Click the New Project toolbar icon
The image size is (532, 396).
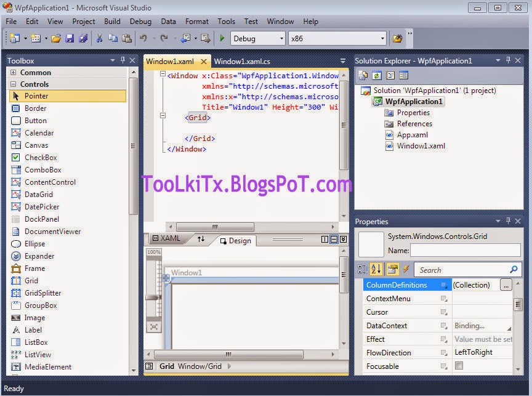(15, 38)
